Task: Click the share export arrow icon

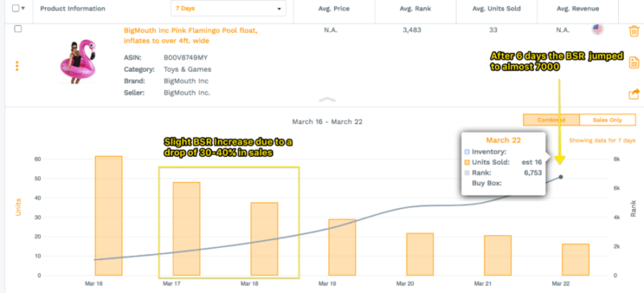Action: pyautogui.click(x=634, y=93)
